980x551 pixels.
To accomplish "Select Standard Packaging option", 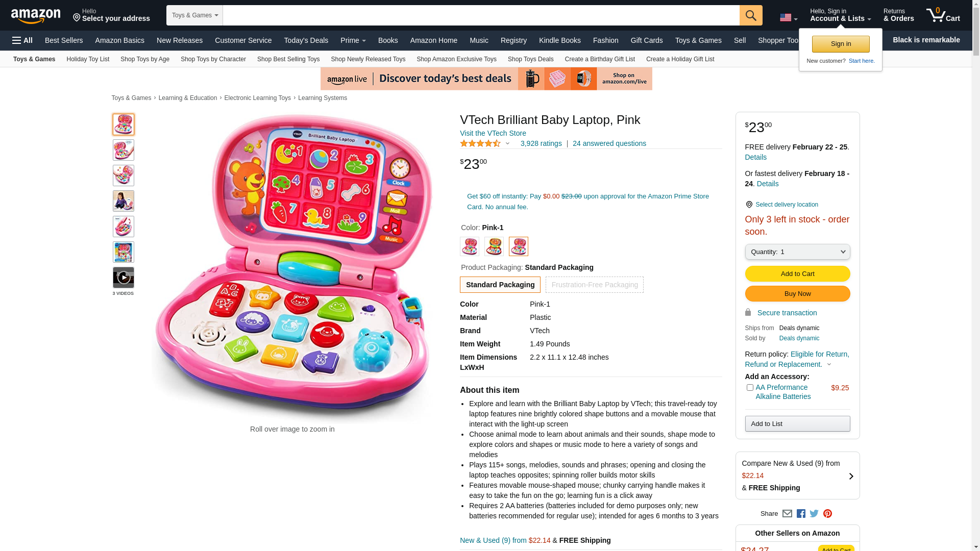I will coord(500,285).
